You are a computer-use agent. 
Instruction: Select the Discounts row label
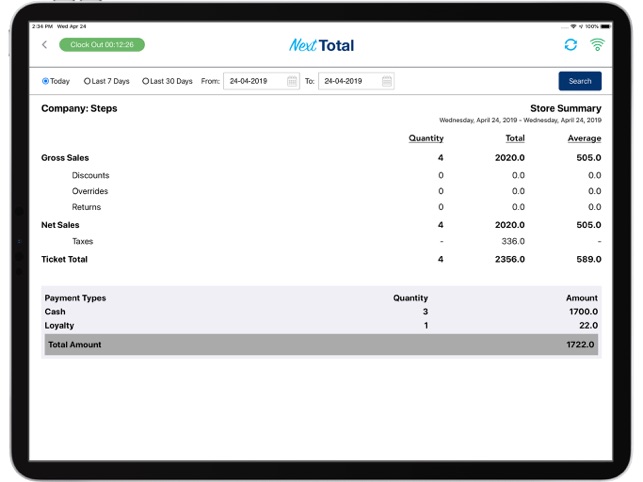91,176
